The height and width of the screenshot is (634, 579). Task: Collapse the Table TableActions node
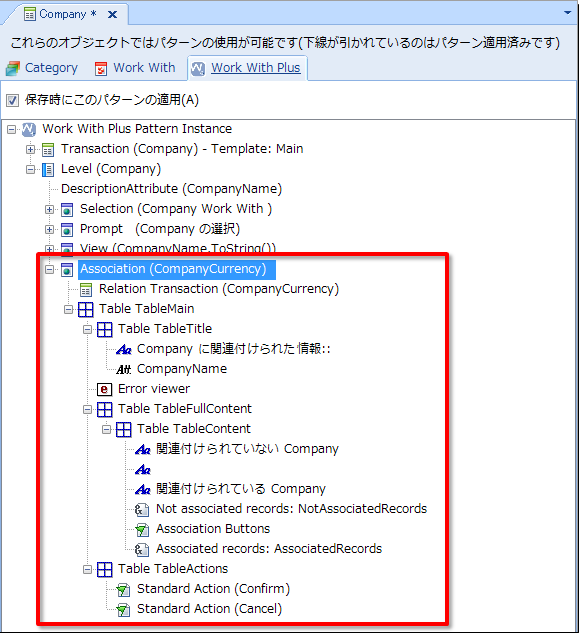[87, 569]
